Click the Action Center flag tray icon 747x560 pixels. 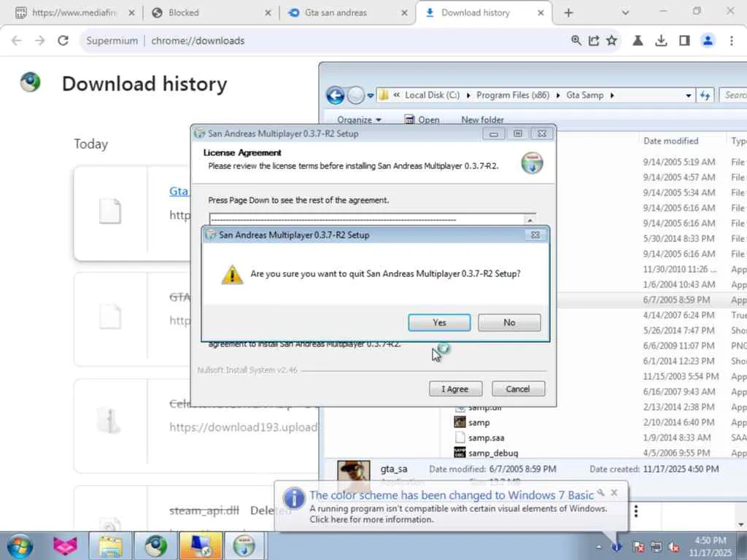(x=639, y=547)
